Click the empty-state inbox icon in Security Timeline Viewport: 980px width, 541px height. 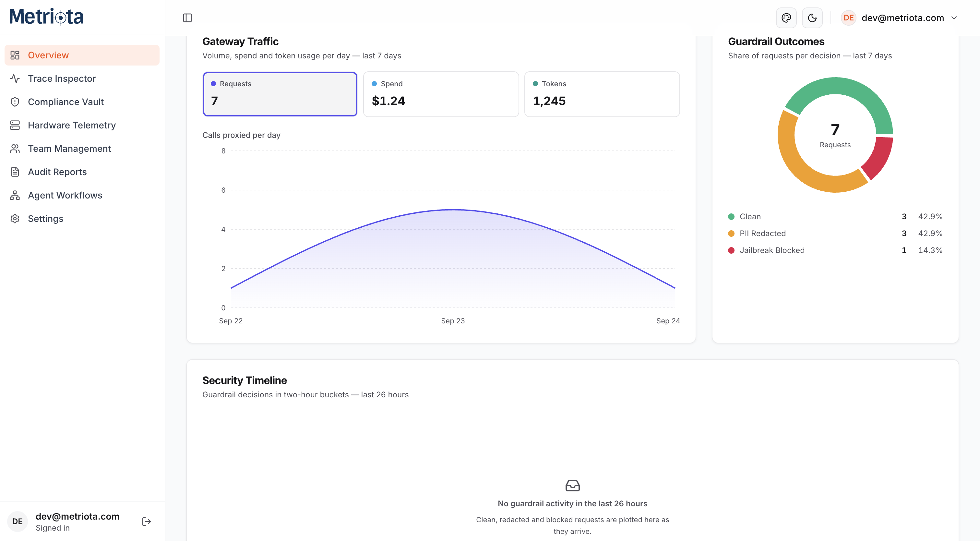tap(572, 486)
